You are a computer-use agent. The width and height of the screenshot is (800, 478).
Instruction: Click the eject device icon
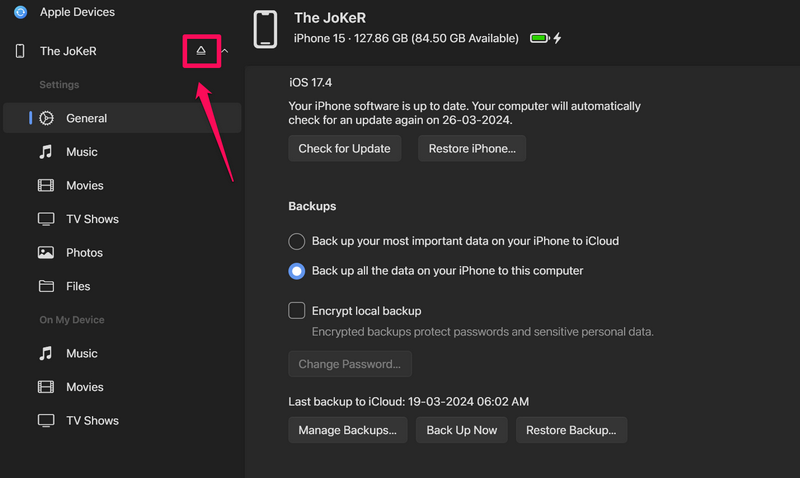(201, 50)
